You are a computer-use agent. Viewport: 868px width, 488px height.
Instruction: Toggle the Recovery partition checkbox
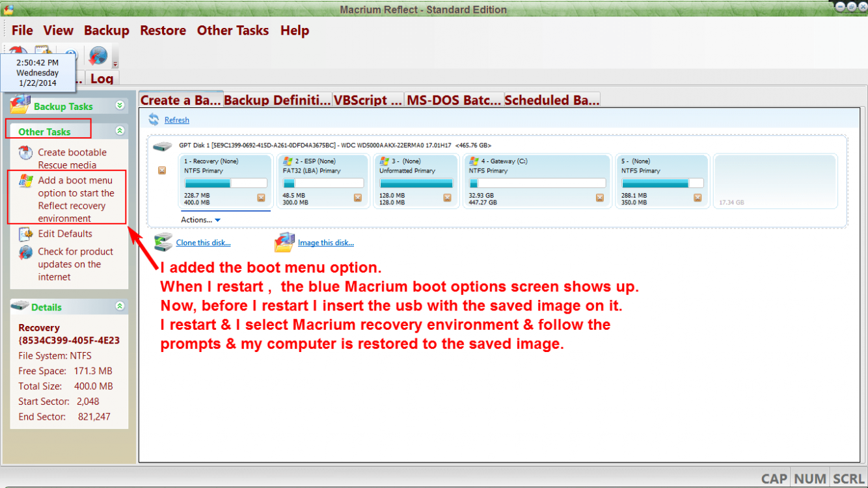pos(261,198)
